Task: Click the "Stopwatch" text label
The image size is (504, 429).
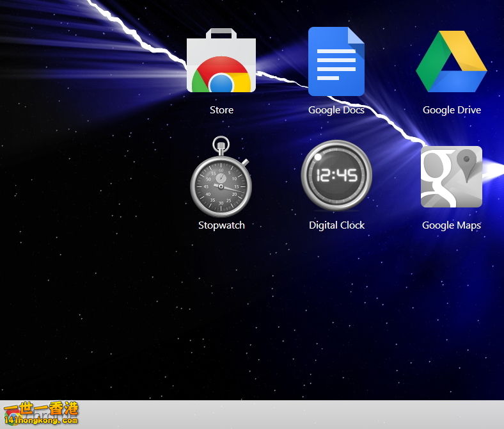Action: [221, 225]
